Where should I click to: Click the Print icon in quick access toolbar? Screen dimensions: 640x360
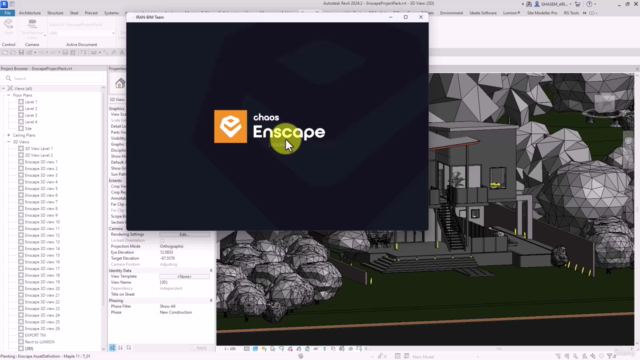65,53
